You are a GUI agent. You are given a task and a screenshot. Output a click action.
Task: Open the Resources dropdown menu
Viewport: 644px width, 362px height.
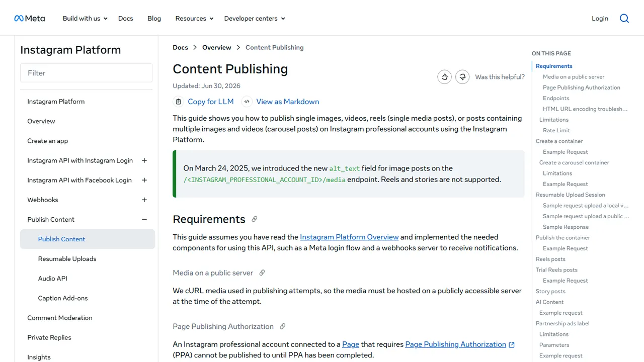[x=194, y=19]
